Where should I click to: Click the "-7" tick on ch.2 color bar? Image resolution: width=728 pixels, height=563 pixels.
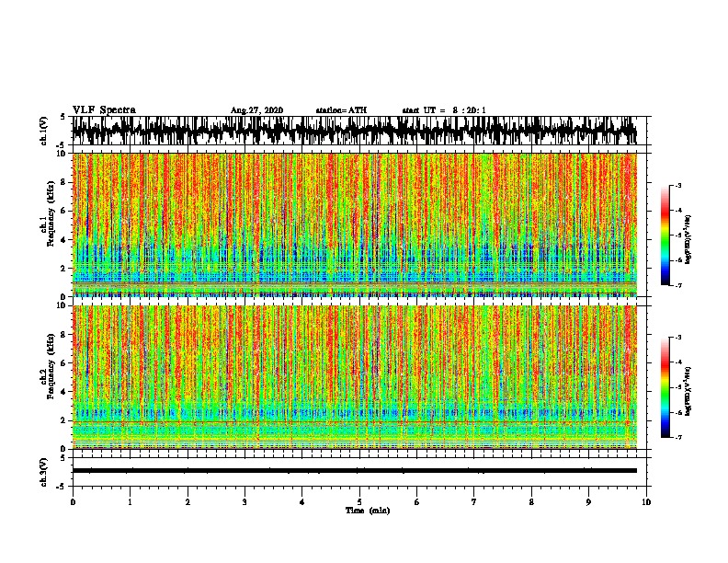tap(678, 437)
